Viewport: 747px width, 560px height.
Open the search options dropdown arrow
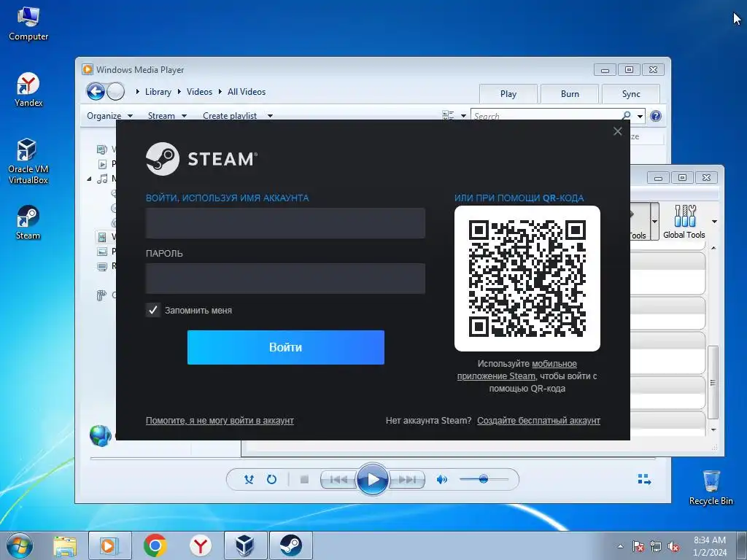tap(640, 116)
